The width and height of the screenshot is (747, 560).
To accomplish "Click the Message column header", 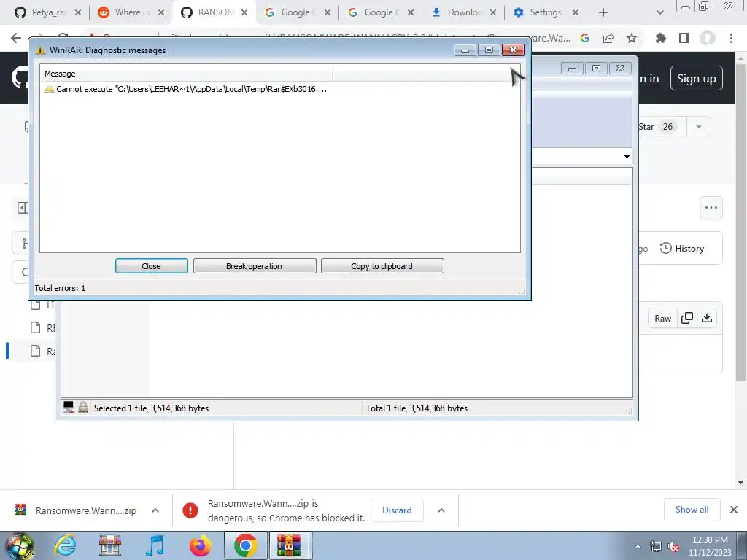I will [x=186, y=74].
